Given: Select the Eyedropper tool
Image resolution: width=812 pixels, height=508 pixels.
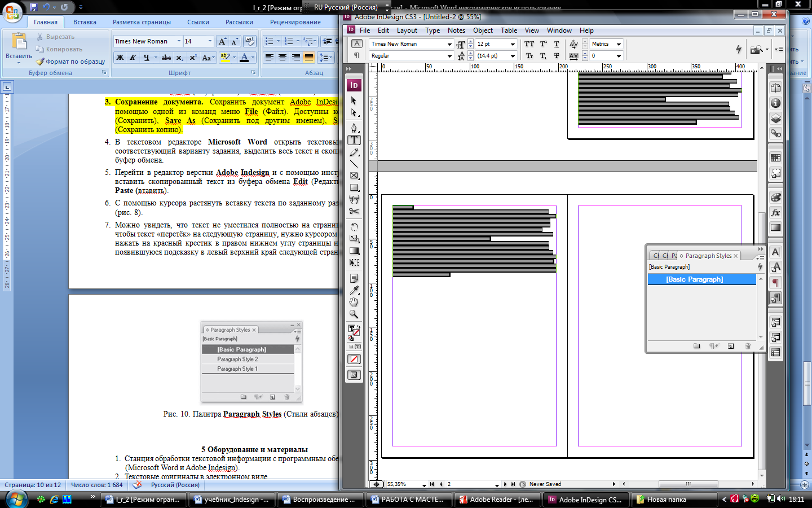Looking at the screenshot, I should click(x=354, y=290).
